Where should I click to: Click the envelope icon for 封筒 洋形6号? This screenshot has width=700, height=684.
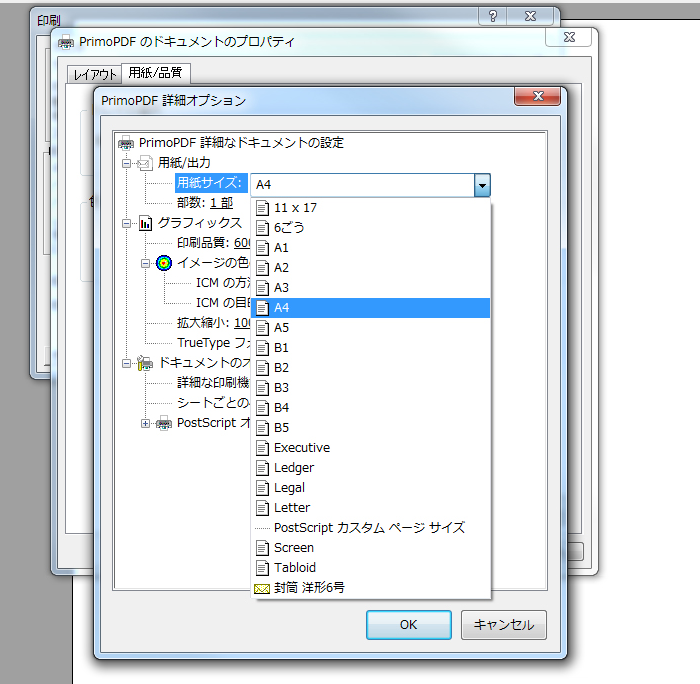262,588
